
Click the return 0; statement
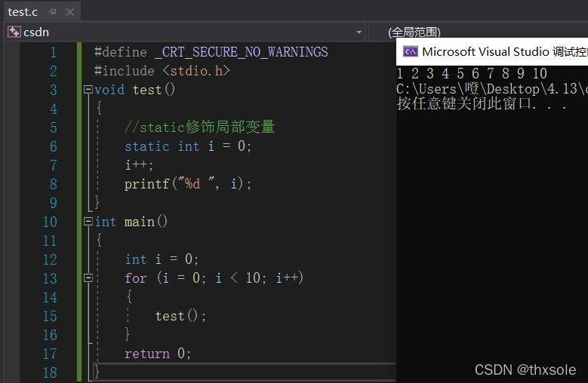coord(158,354)
